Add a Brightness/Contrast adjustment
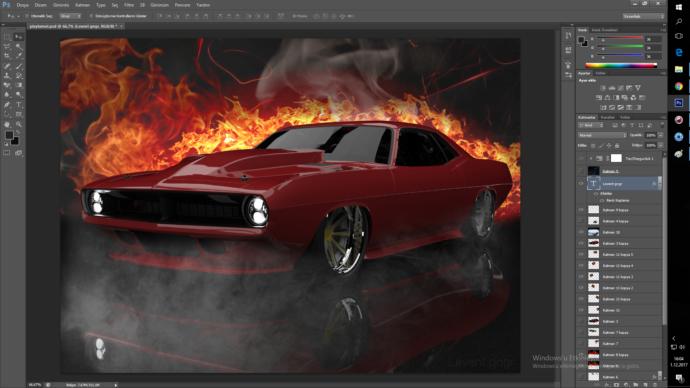The height and width of the screenshot is (388, 690). tap(603, 88)
